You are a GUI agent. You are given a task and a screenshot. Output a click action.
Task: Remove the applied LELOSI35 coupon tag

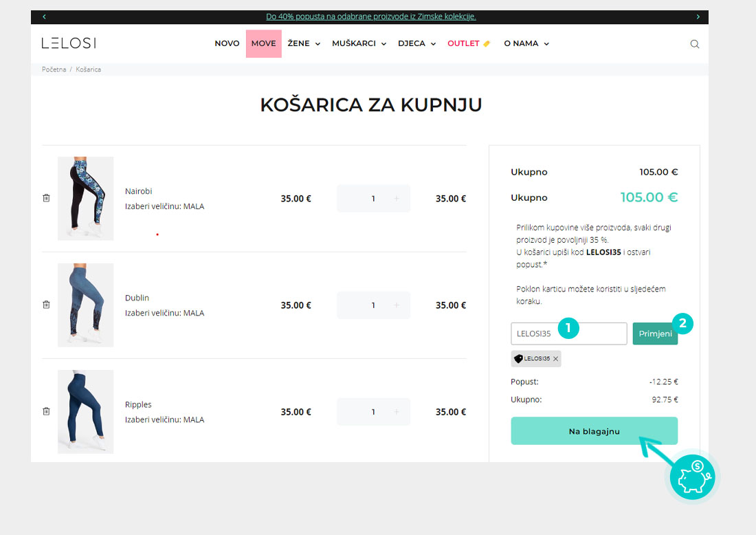556,359
